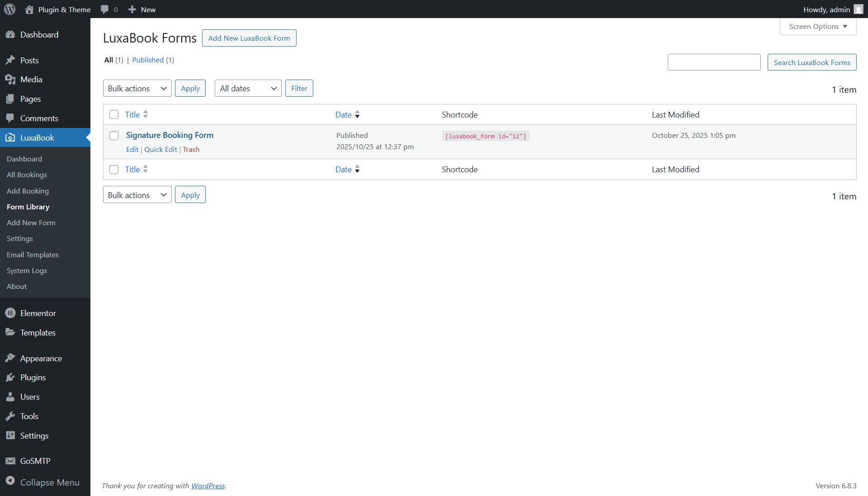Open the comments bubble icon in admin bar
Viewport: 868px width, 496px height.
click(x=105, y=9)
